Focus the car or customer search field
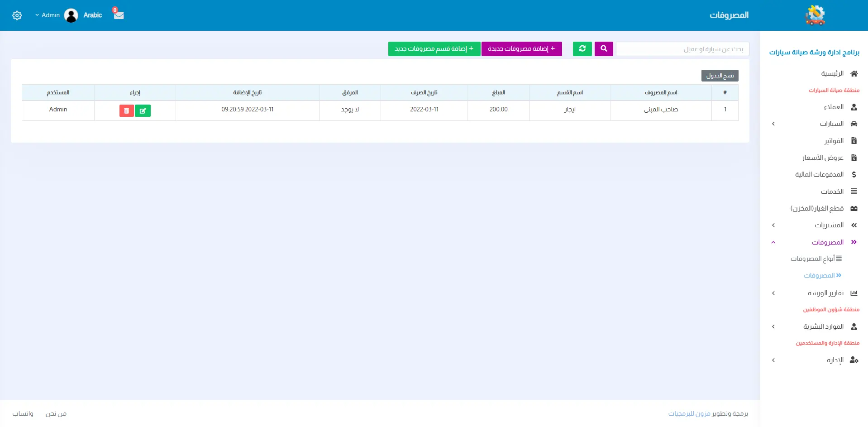 click(682, 49)
